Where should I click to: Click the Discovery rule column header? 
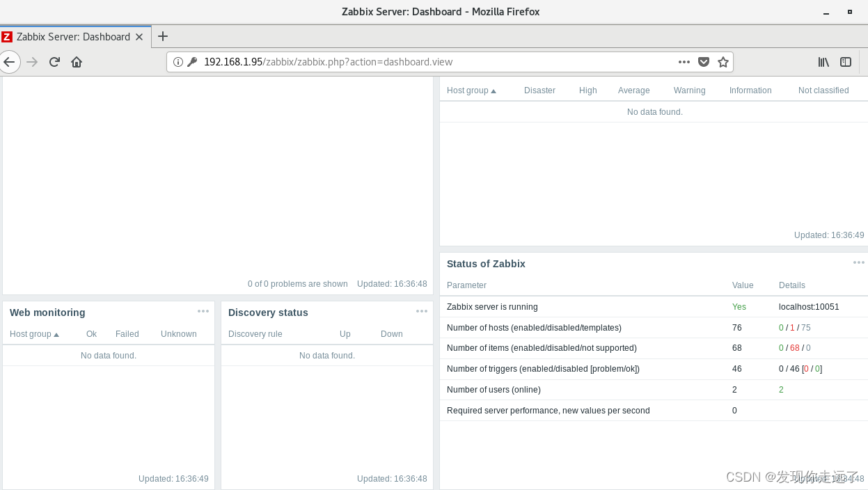(255, 334)
